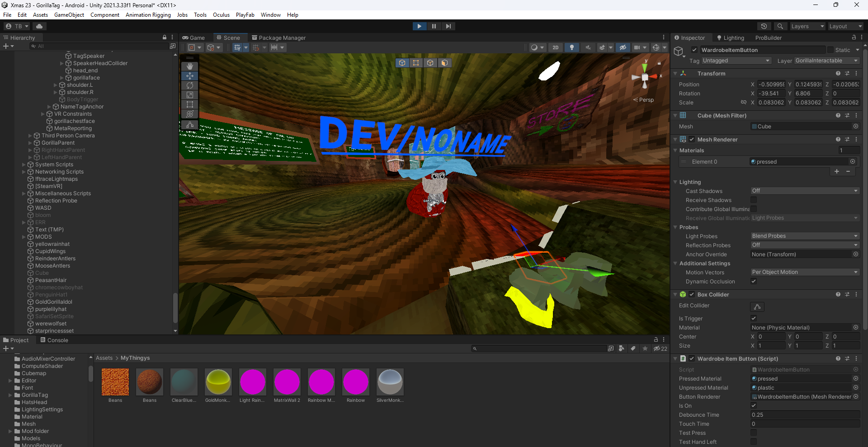Open Light Probes Blend Probes dropdown
Viewport: 868px width, 447px height.
(x=805, y=236)
